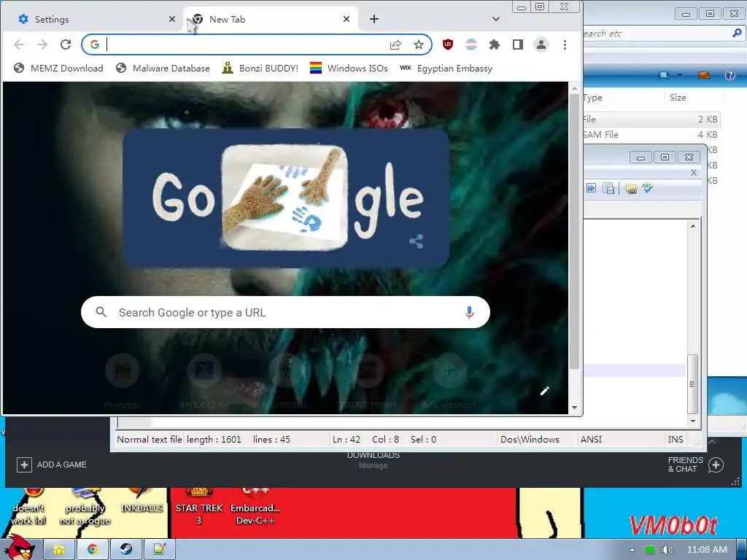The width and height of the screenshot is (747, 560).
Task: Click the scroll-down arrow of Chrome's page scrollbar
Action: 574,408
